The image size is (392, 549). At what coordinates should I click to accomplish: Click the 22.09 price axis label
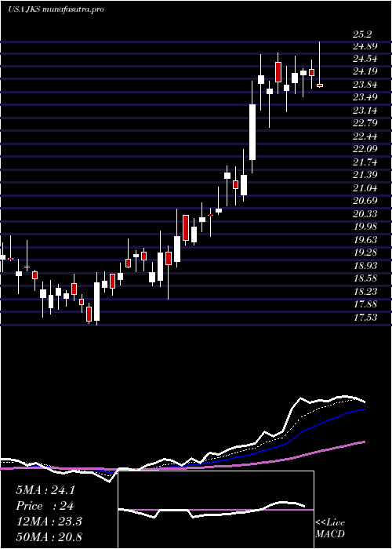pyautogui.click(x=365, y=150)
